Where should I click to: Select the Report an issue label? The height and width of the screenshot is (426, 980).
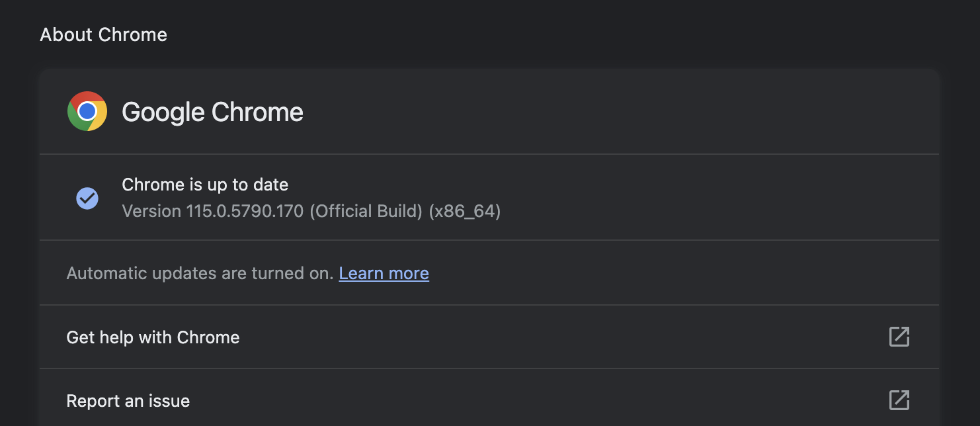tap(128, 401)
